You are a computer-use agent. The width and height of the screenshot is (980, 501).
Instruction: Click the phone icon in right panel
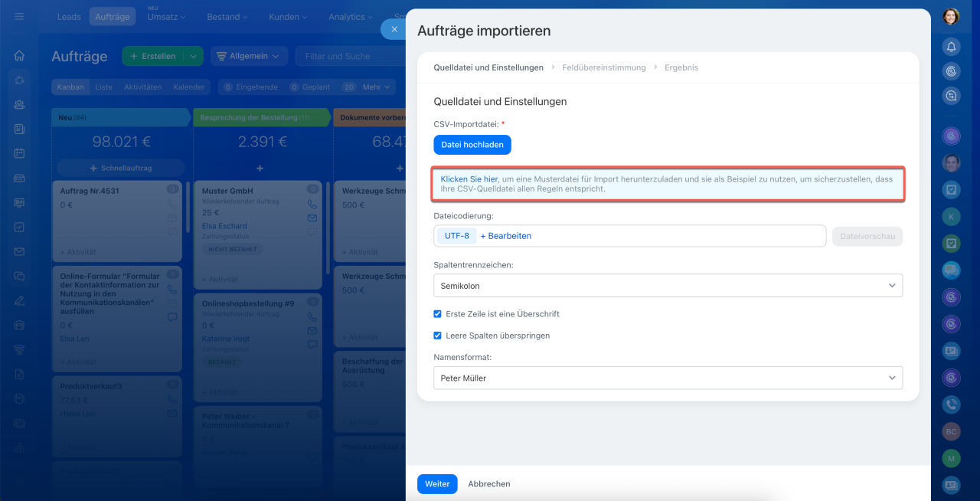click(x=951, y=404)
